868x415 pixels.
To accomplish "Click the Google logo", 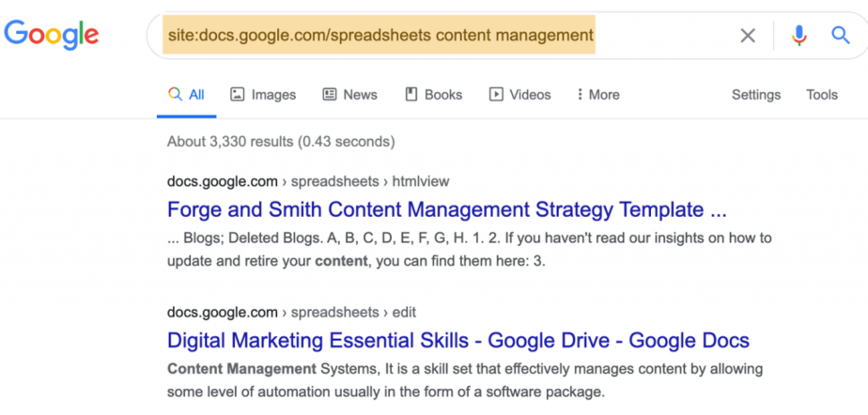I will point(52,35).
